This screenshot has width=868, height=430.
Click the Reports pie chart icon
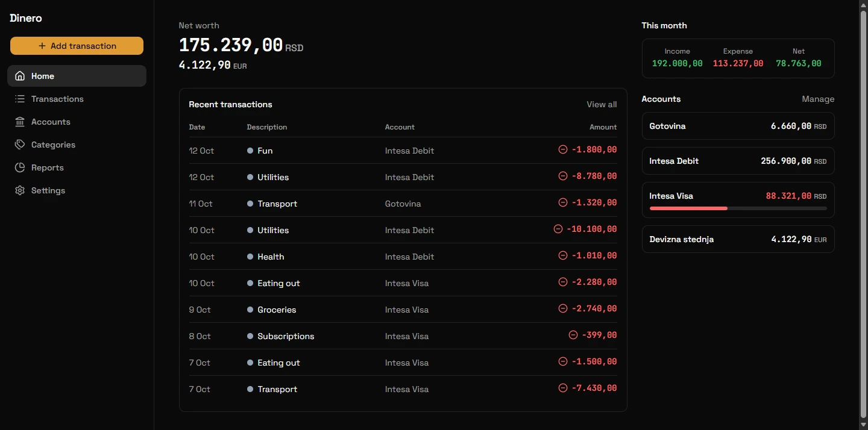pyautogui.click(x=20, y=167)
